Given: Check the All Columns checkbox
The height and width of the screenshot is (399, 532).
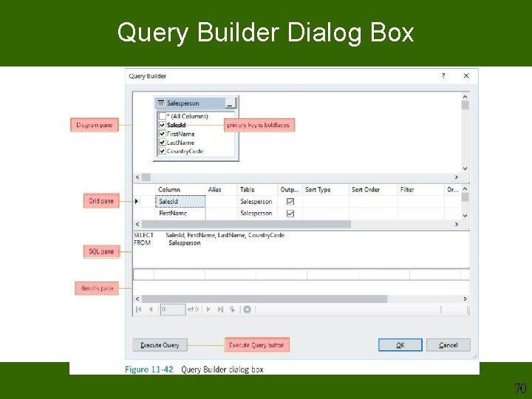Looking at the screenshot, I should click(x=163, y=117).
